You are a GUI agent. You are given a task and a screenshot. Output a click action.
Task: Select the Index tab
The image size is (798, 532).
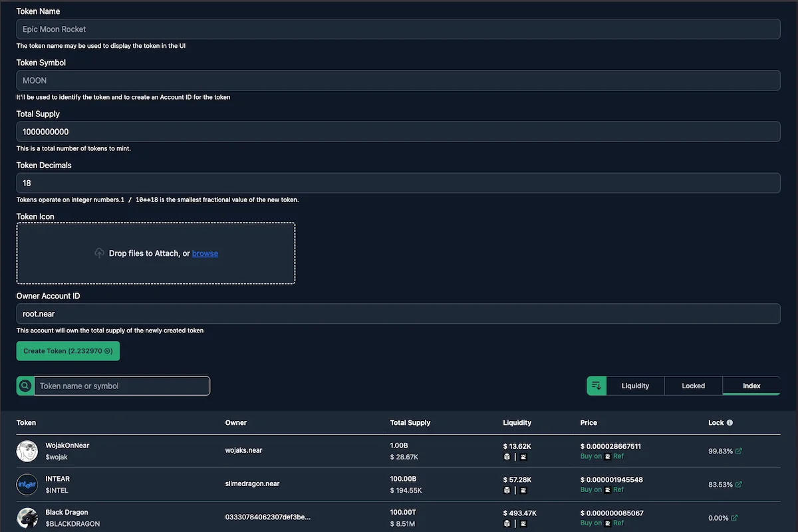[x=751, y=386]
